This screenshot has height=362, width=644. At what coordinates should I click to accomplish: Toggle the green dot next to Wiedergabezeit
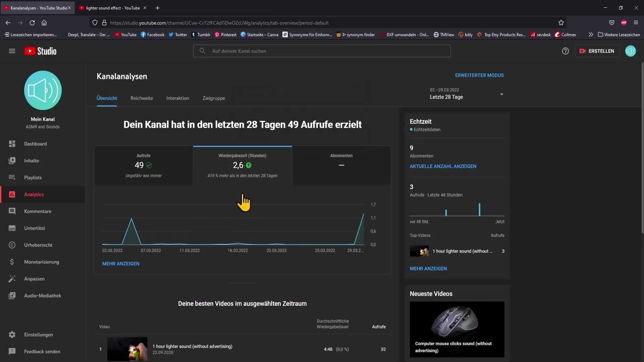(x=249, y=165)
